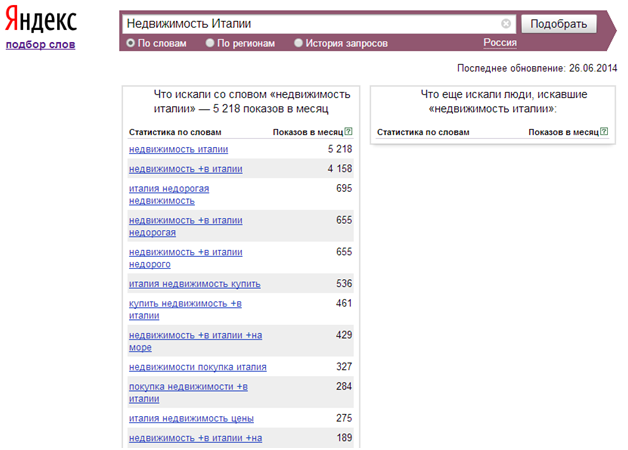Select the 'По регионам' radio button
Image resolution: width=628 pixels, height=450 pixels.
(x=210, y=43)
